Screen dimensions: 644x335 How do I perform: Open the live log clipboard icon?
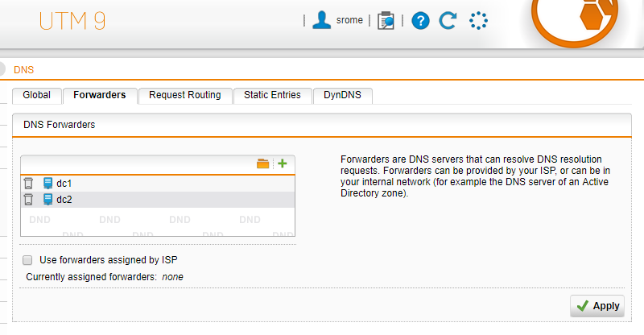(x=386, y=21)
